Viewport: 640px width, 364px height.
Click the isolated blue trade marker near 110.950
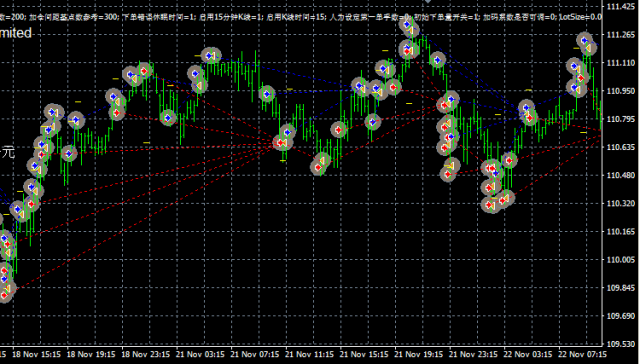(267, 94)
